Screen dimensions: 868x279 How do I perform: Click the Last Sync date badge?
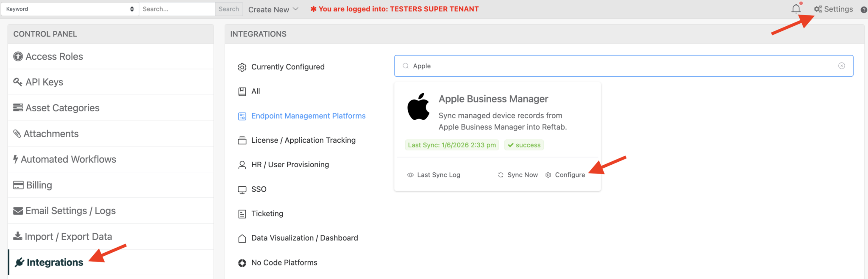(x=452, y=145)
